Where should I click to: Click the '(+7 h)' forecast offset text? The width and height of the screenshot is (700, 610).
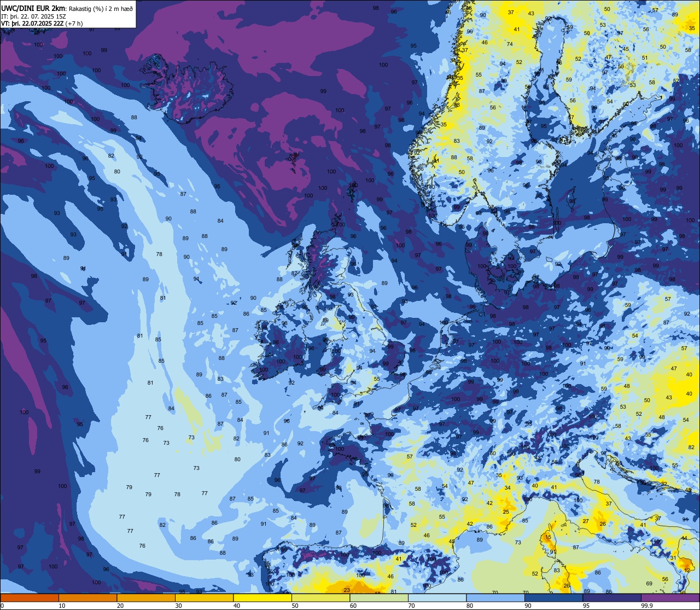point(74,24)
